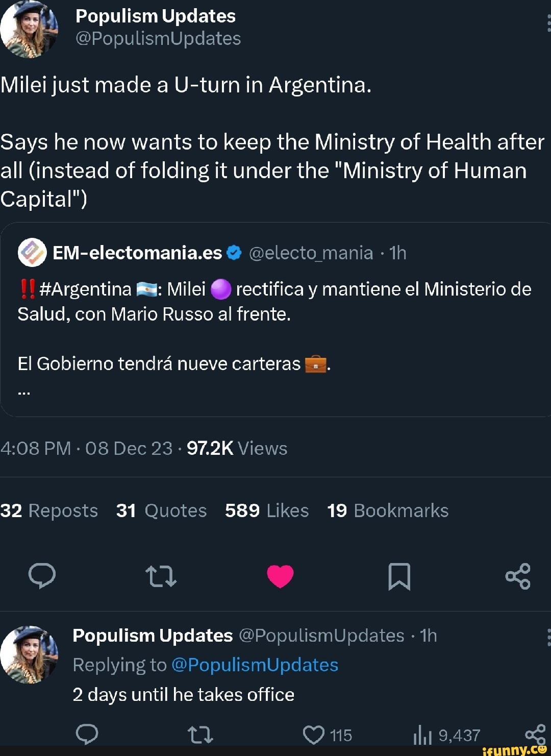Screen dimensions: 551x756
Task: Repost the main tweet
Action: [x=161, y=576]
